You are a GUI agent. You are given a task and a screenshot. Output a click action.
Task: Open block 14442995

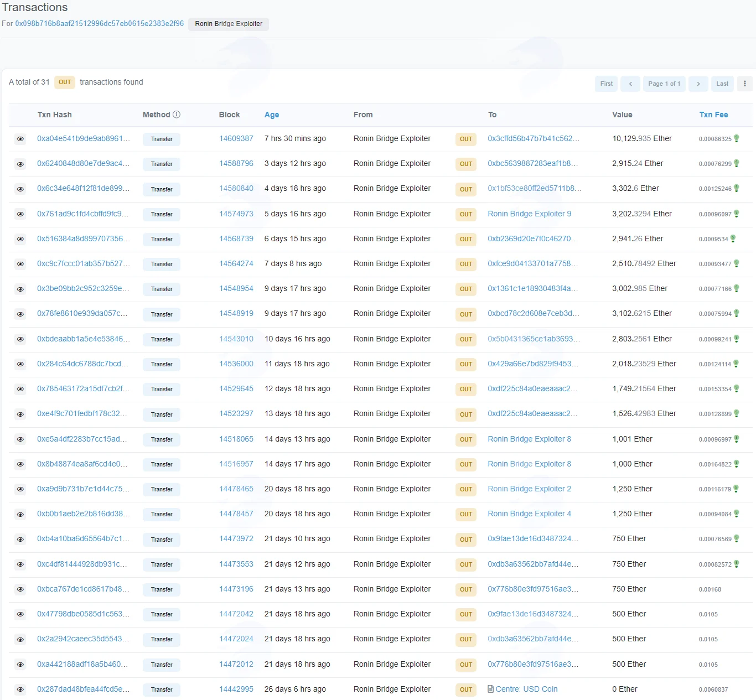[236, 689]
